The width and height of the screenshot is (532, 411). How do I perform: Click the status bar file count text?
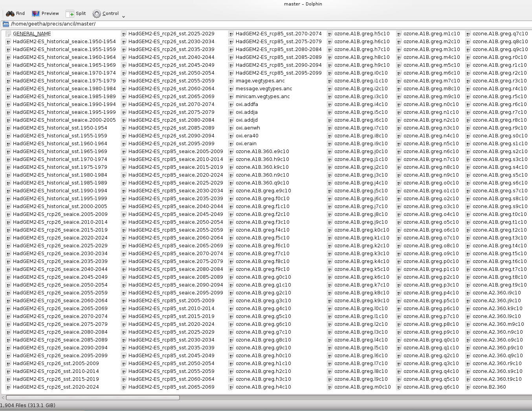pos(28,406)
